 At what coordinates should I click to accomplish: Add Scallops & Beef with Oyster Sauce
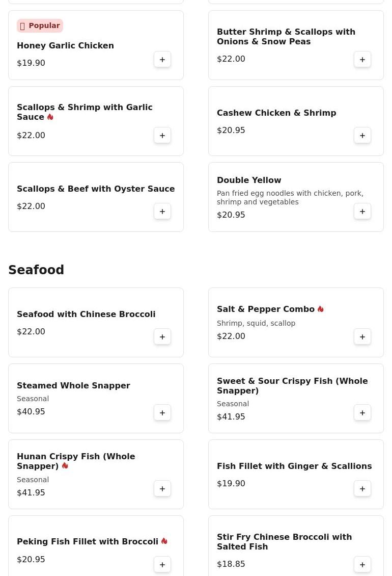162,212
